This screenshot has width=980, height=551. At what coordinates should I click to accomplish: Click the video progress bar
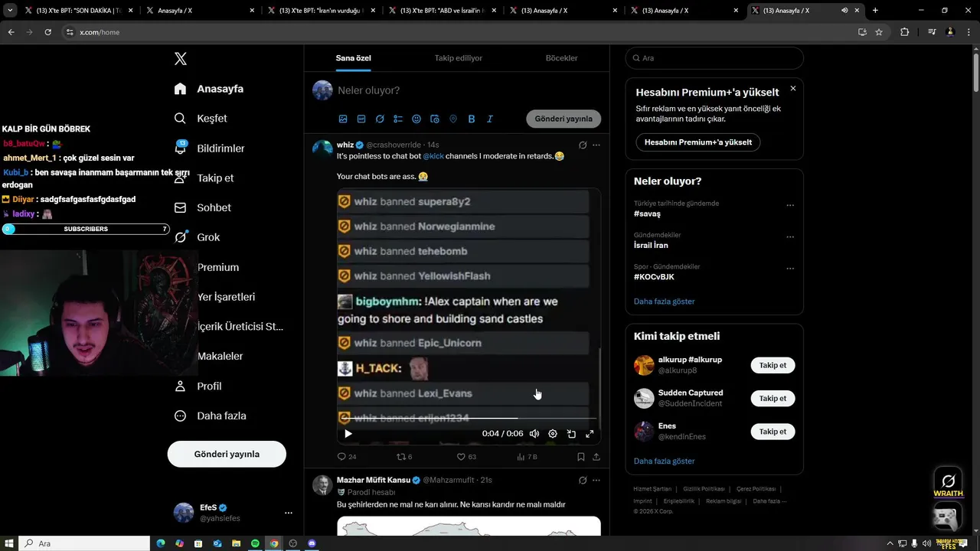(x=469, y=419)
